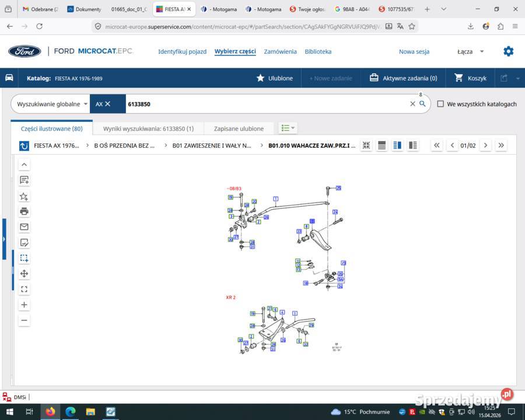Screen dimensions: 525x420
Task: Open the Koszyk shopping cart
Action: 470,78
